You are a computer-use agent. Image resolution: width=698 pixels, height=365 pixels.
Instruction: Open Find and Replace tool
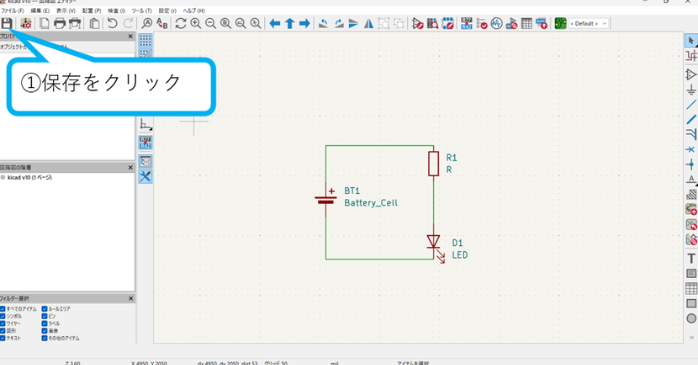coord(162,23)
